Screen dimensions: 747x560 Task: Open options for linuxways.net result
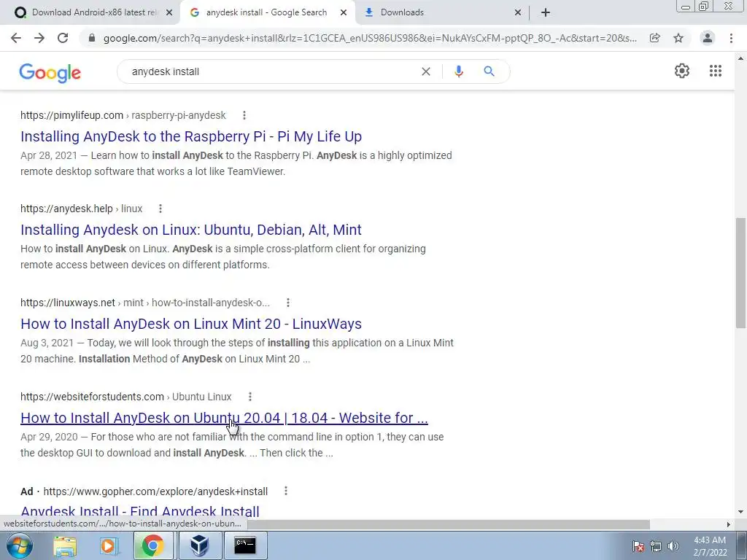point(287,303)
